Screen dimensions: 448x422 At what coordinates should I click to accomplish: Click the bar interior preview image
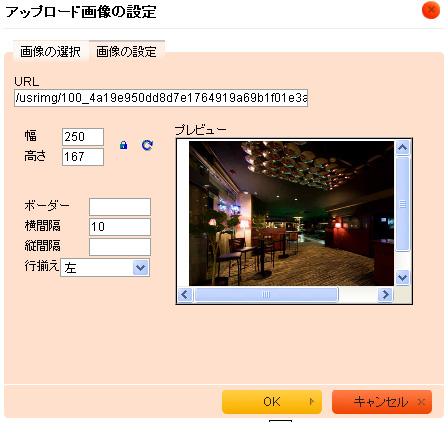291,213
